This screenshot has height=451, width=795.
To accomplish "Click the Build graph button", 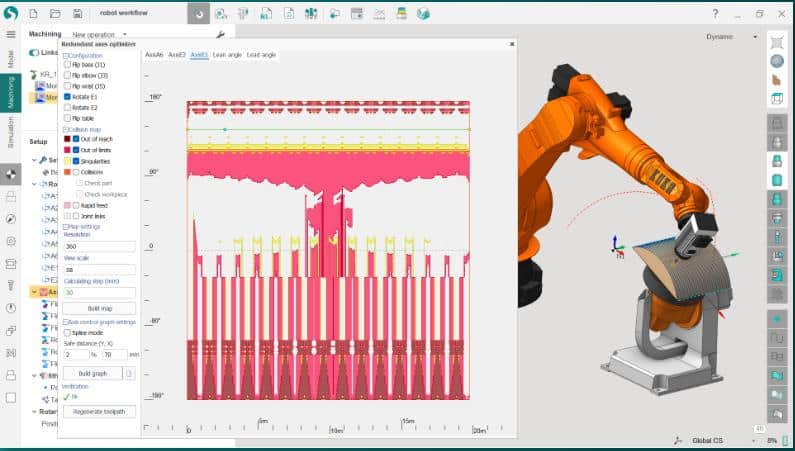I will 93,373.
